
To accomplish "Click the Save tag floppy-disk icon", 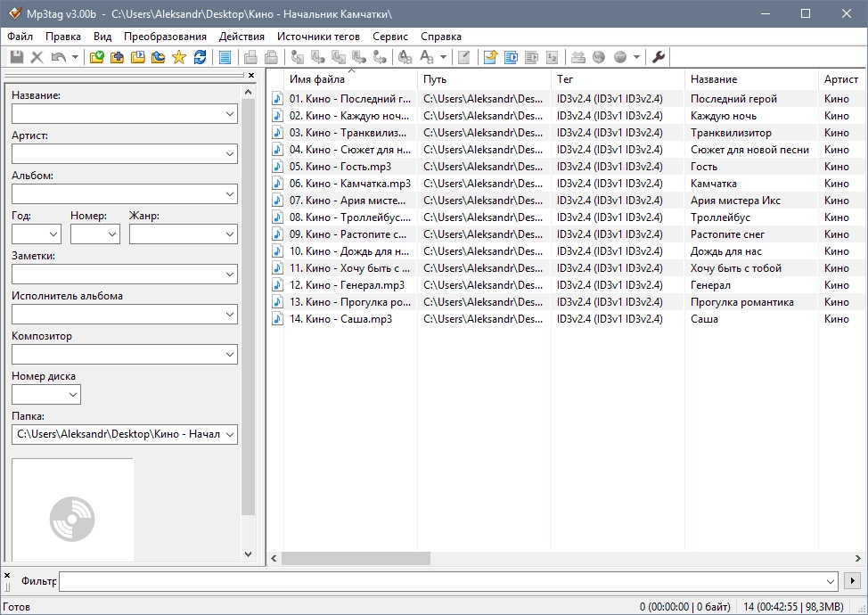I will (17, 57).
